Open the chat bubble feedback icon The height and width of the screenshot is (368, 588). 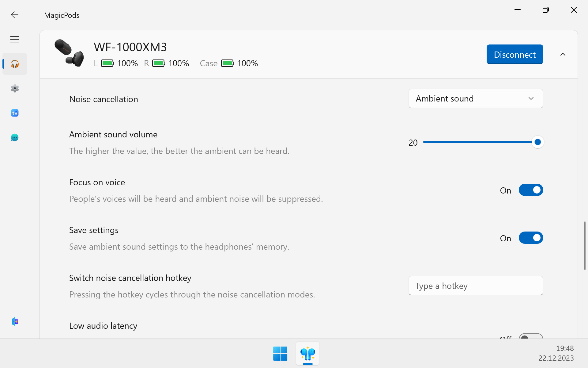tap(15, 137)
